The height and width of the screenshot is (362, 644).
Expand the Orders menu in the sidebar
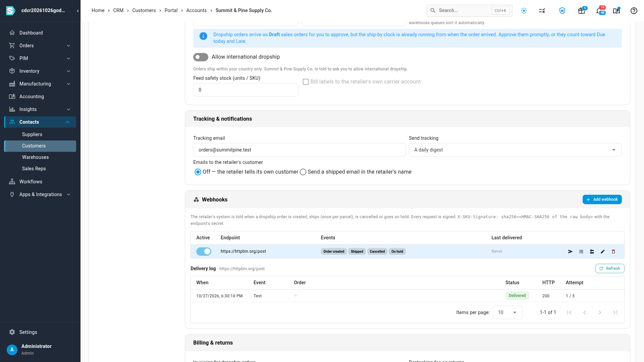(x=40, y=46)
